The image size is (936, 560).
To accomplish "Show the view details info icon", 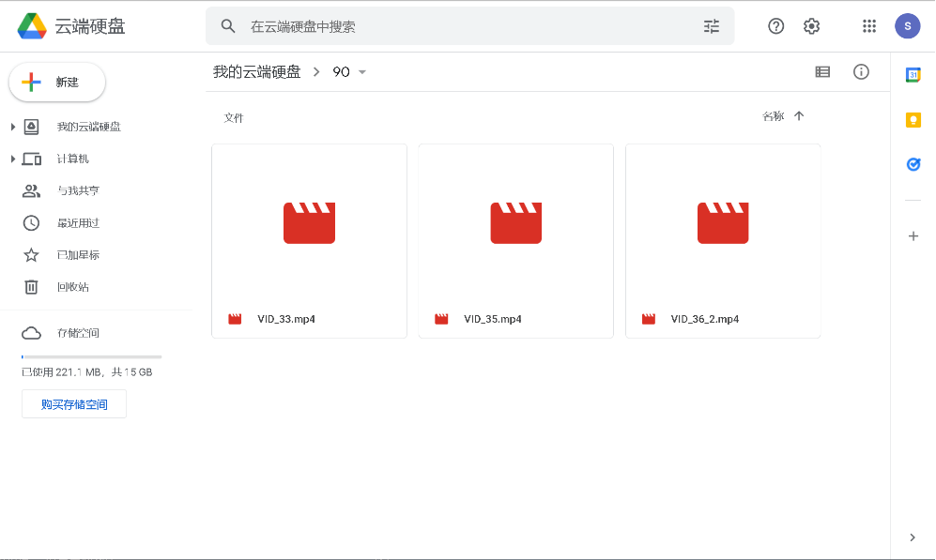I will 861,71.
